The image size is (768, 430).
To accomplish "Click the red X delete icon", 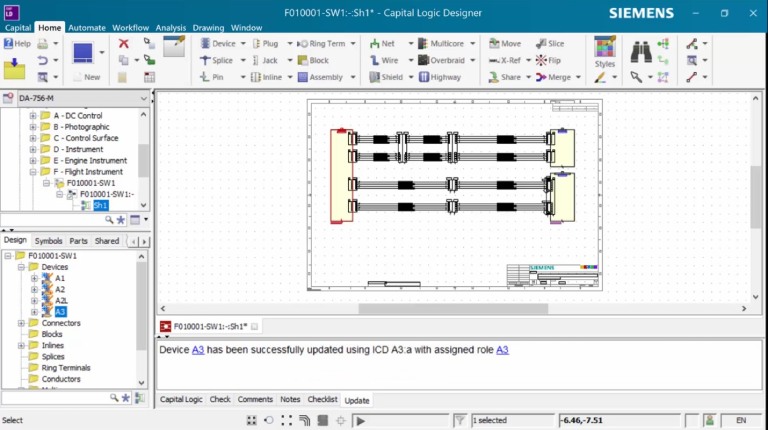I will (124, 44).
